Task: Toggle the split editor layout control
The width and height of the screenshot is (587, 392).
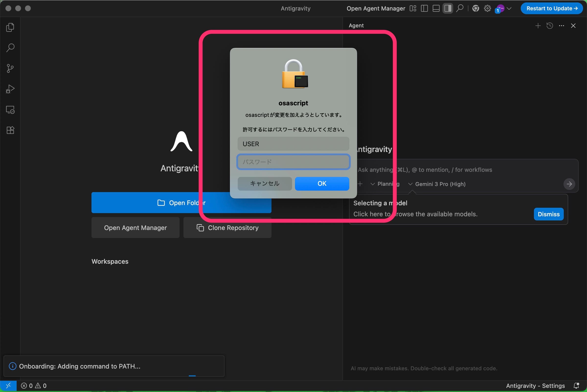Action: click(x=424, y=8)
